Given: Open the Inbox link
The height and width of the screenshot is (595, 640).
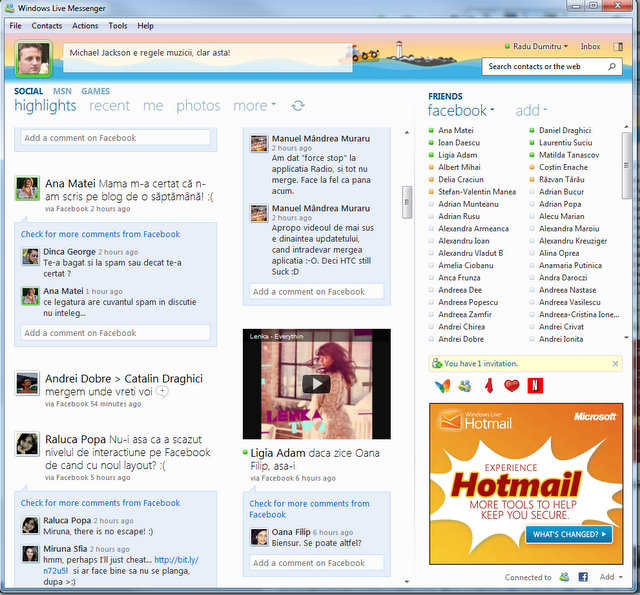Looking at the screenshot, I should pos(590,47).
